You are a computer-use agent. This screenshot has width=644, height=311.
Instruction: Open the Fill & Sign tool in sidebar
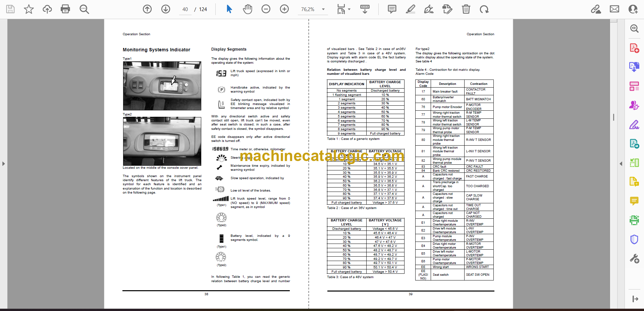pos(634,124)
